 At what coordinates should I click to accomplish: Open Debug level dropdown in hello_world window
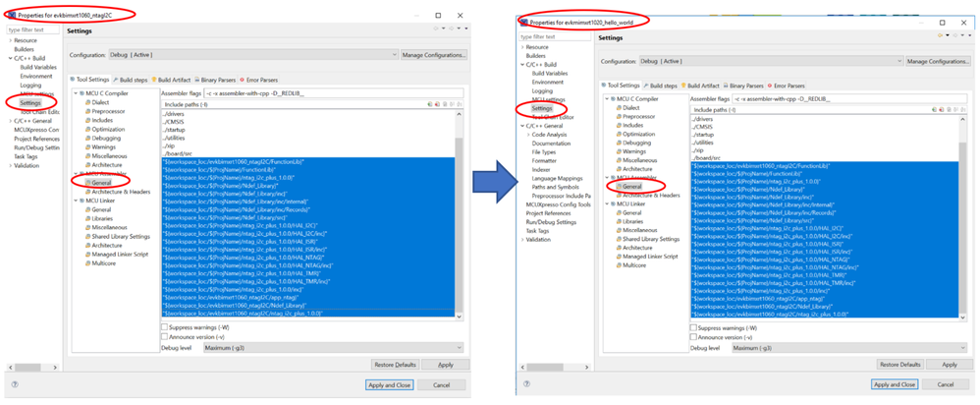coord(848,348)
